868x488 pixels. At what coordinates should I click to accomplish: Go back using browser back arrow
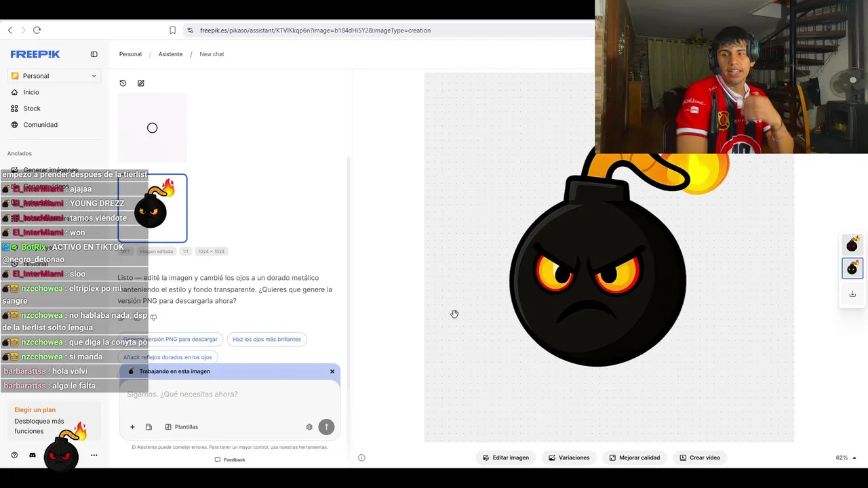10,30
